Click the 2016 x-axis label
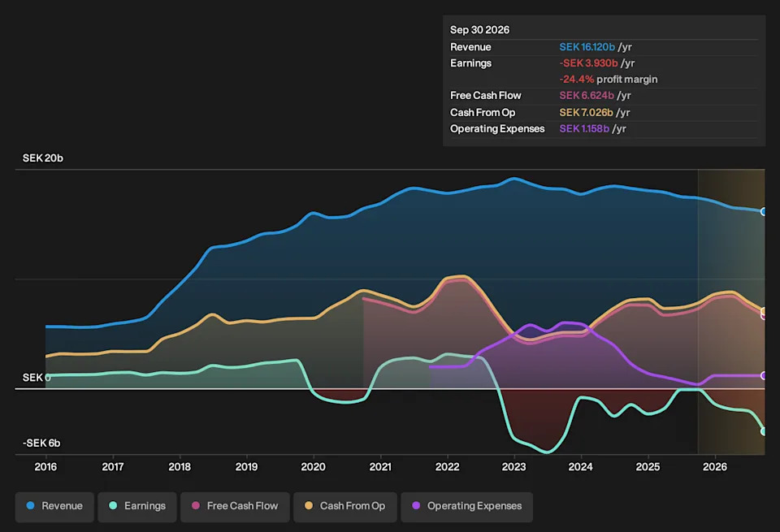This screenshot has height=532, width=780. 45,467
